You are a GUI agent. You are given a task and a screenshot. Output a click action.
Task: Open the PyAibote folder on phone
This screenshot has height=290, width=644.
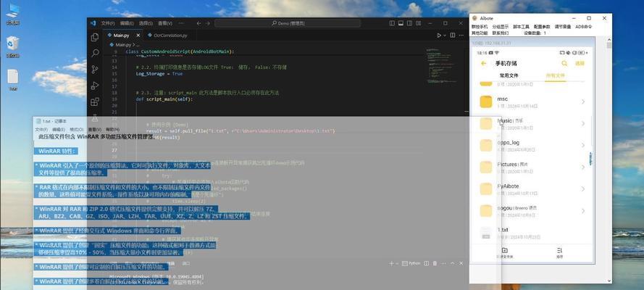tap(532, 189)
